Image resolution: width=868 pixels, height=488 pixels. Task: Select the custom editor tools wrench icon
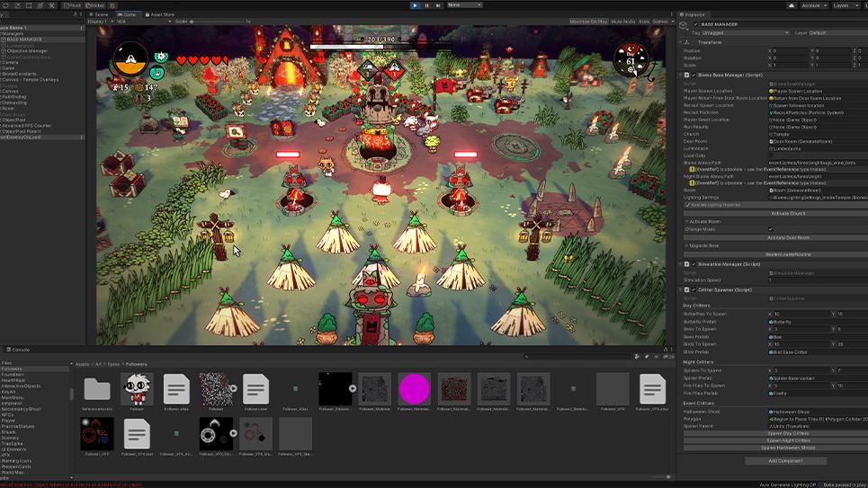[51, 5]
